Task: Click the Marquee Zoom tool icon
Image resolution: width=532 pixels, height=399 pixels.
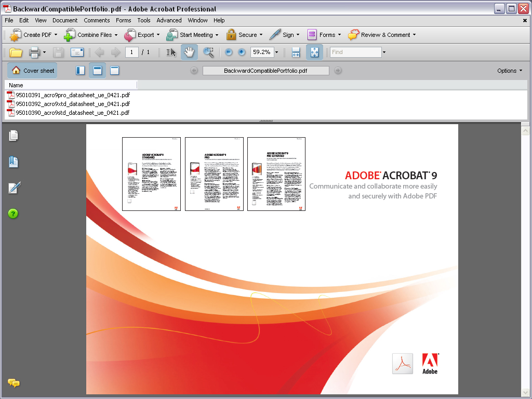Action: pyautogui.click(x=208, y=52)
